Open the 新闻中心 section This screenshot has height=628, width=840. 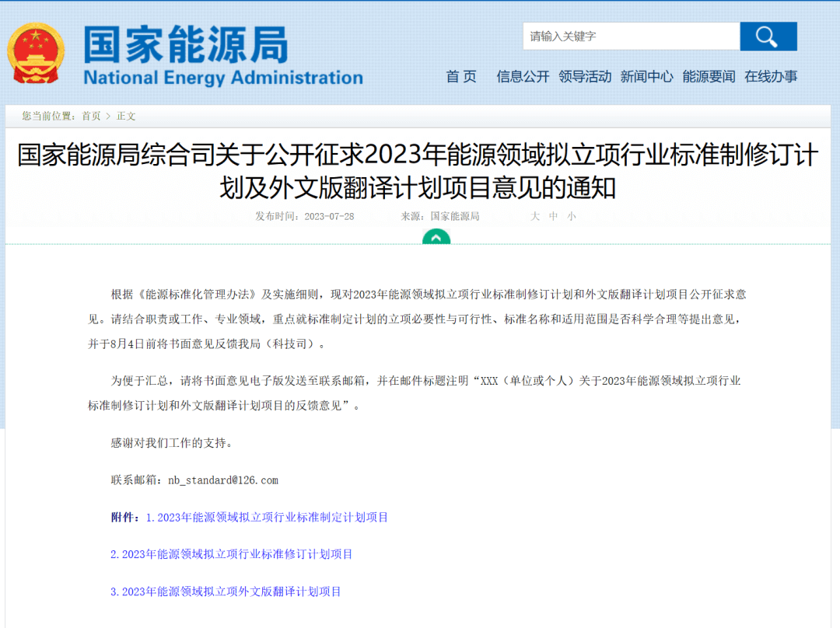647,77
